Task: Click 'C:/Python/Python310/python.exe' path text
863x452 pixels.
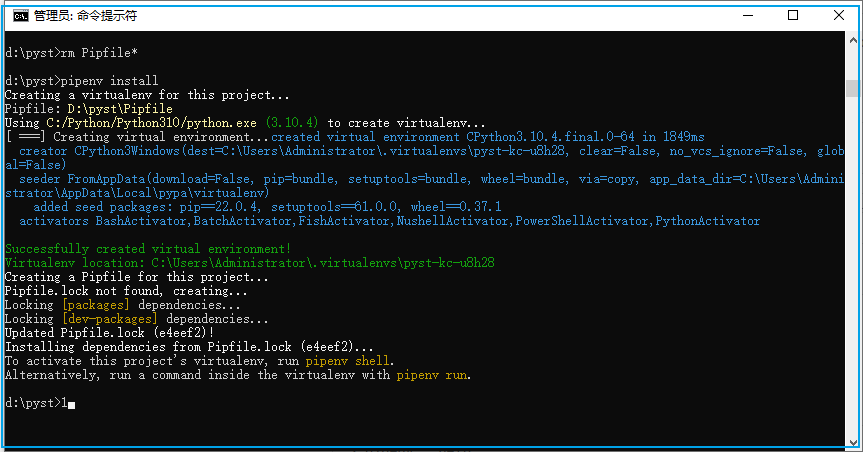Action: [151, 123]
